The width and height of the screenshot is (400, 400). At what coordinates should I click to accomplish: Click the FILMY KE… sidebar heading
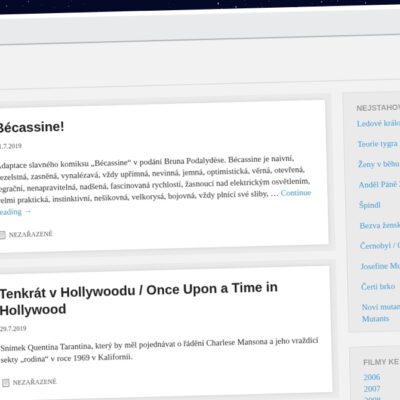(381, 362)
